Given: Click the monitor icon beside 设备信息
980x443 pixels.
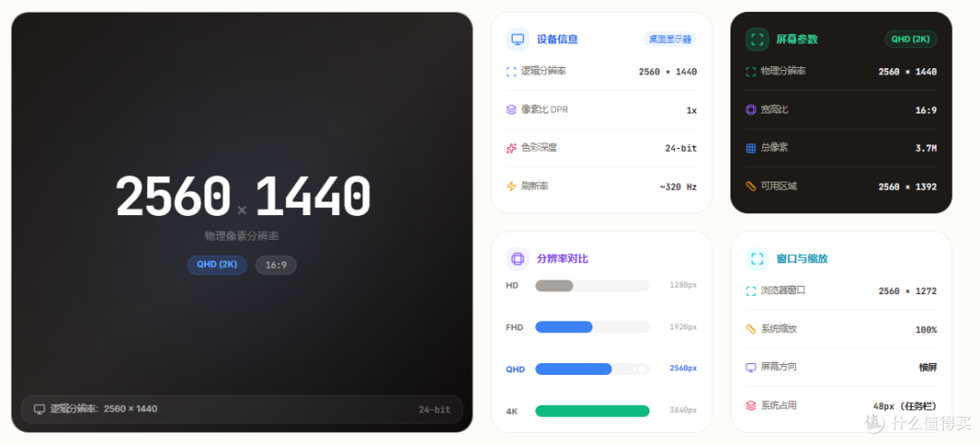Looking at the screenshot, I should [x=517, y=39].
